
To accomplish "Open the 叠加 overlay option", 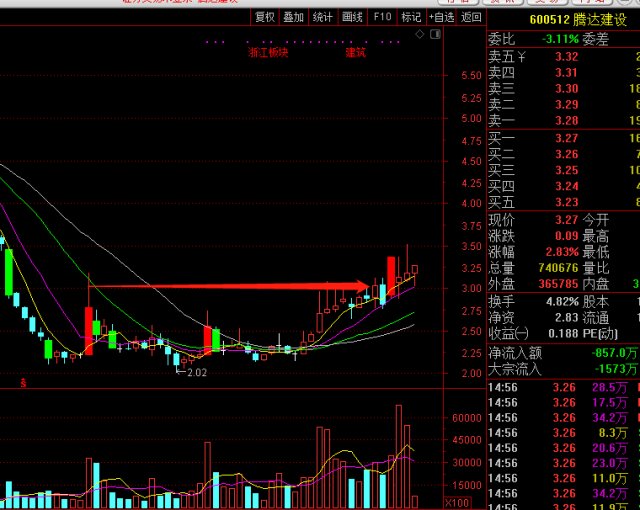I will (293, 17).
